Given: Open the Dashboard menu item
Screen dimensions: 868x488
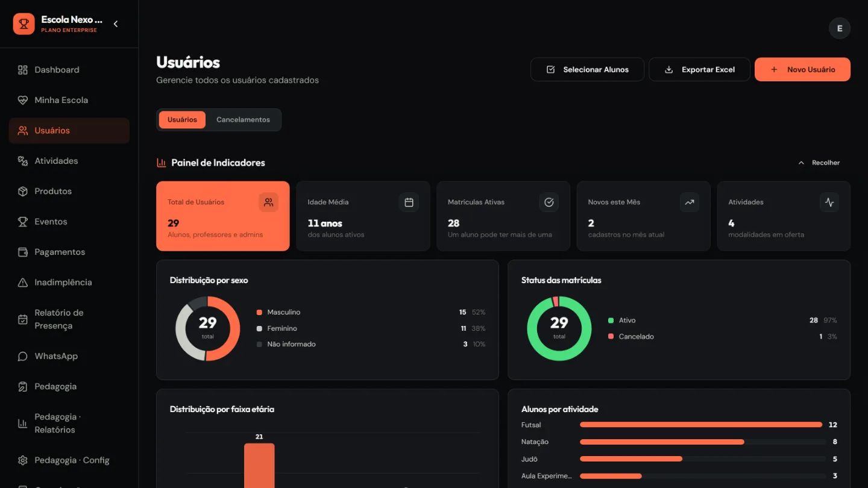Looking at the screenshot, I should (69, 70).
